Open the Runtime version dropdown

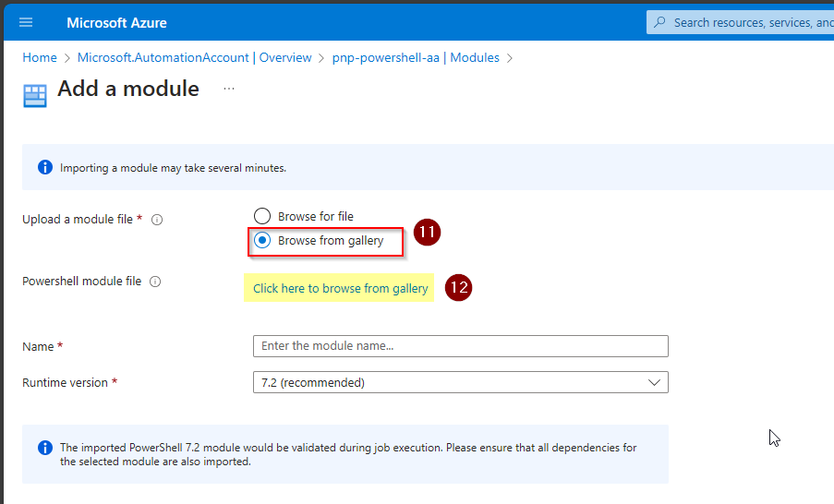pos(461,382)
